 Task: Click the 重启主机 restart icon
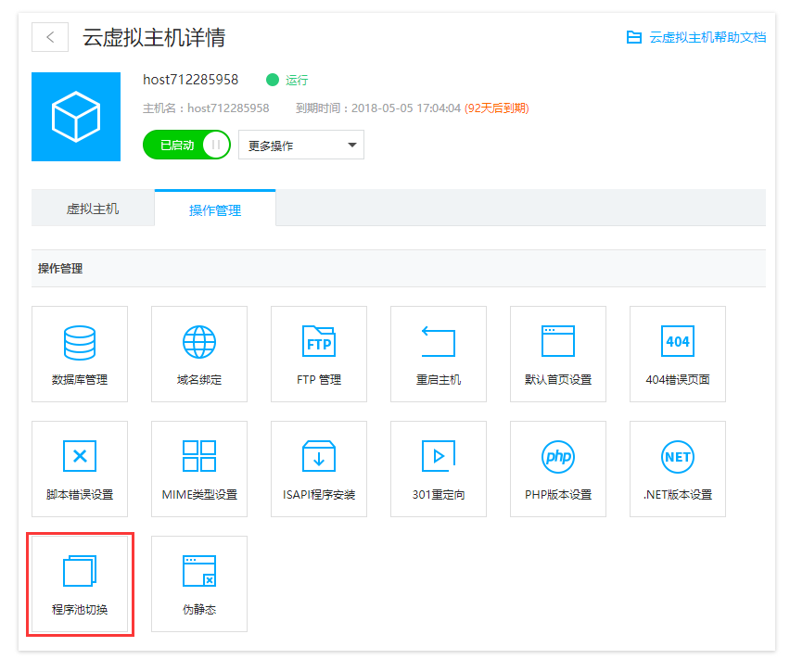[439, 341]
